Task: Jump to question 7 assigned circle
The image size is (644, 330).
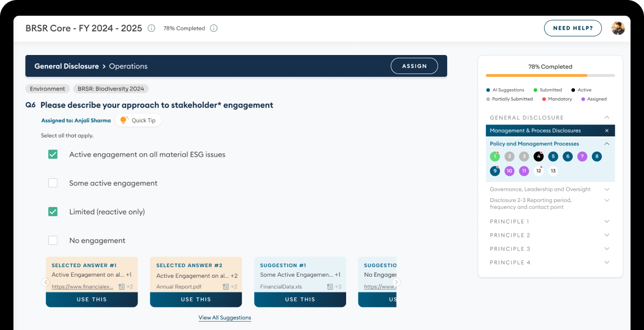Action: [x=582, y=157]
